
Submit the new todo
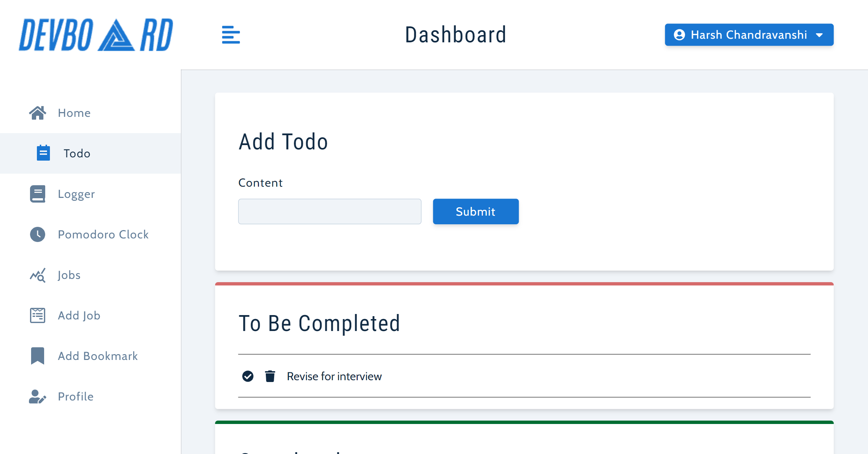[476, 211]
